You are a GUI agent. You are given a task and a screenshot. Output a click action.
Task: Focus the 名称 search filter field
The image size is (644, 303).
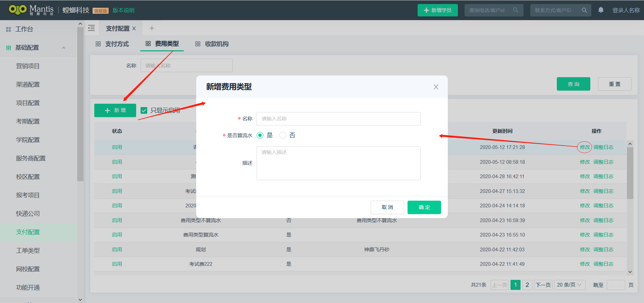(186, 65)
